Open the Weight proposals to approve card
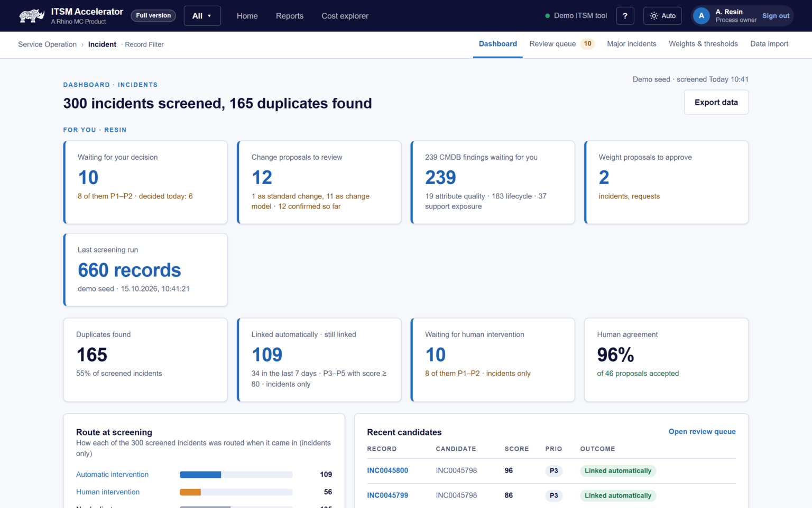Image resolution: width=812 pixels, height=508 pixels. coord(667,183)
